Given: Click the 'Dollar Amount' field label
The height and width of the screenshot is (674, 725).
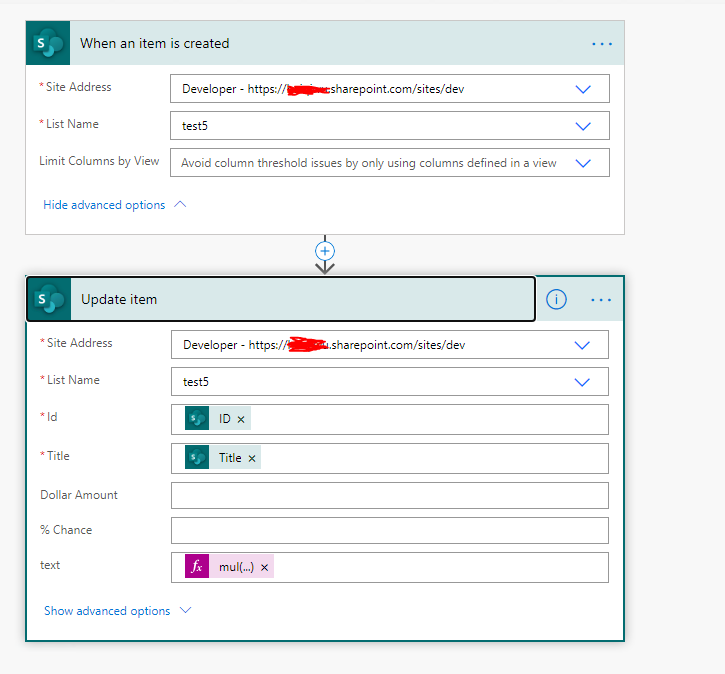Looking at the screenshot, I should (x=79, y=495).
